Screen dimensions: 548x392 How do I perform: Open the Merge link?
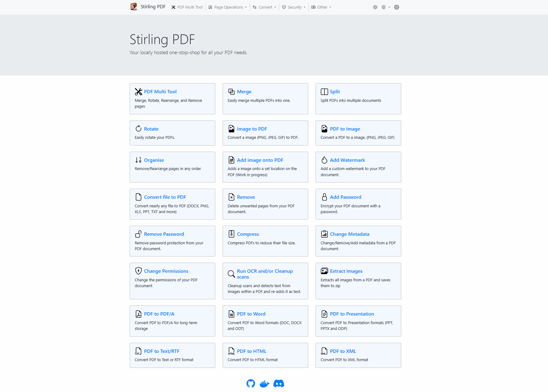tap(244, 92)
